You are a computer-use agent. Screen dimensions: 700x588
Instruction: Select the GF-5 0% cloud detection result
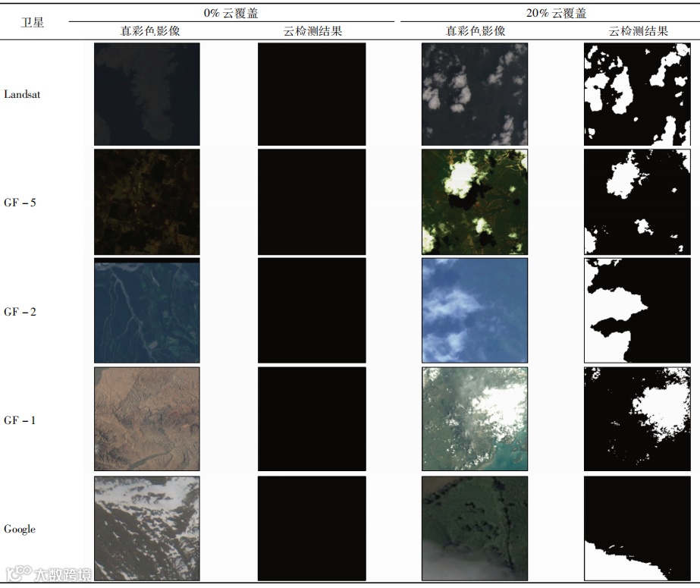coord(312,202)
